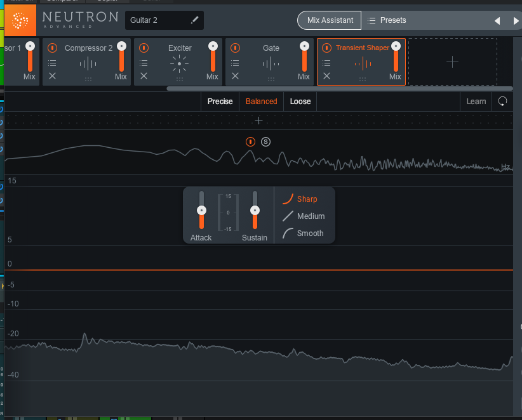
Task: Open the Mix Assistant
Action: coord(329,20)
